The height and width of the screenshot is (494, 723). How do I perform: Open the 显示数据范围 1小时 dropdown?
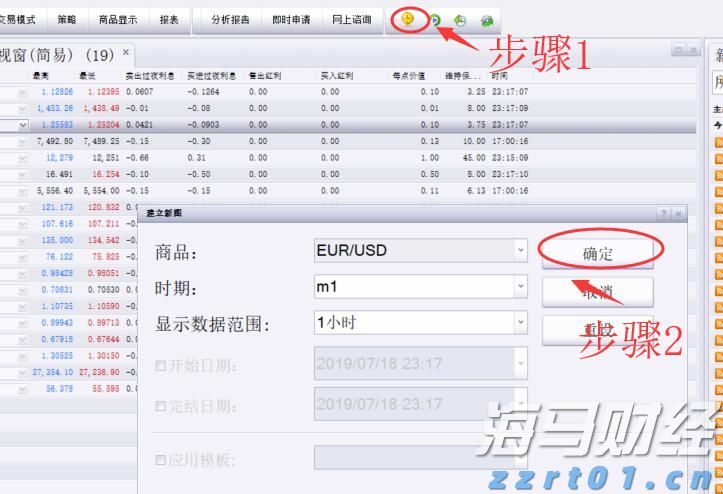[520, 323]
